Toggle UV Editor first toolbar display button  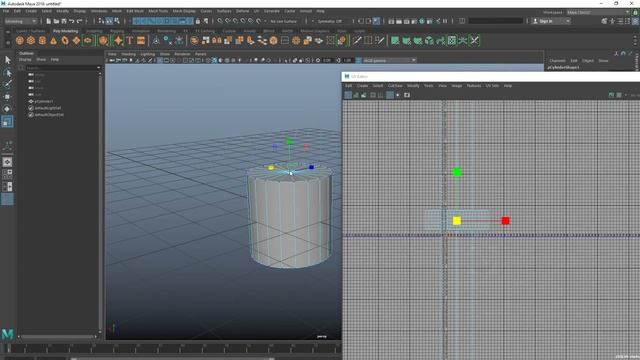[348, 95]
